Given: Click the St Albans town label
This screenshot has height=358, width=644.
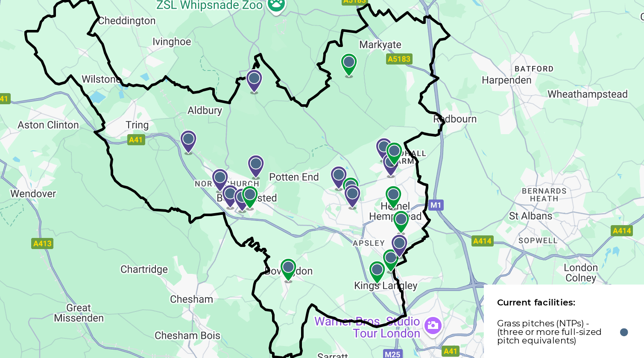Looking at the screenshot, I should click(x=530, y=216).
